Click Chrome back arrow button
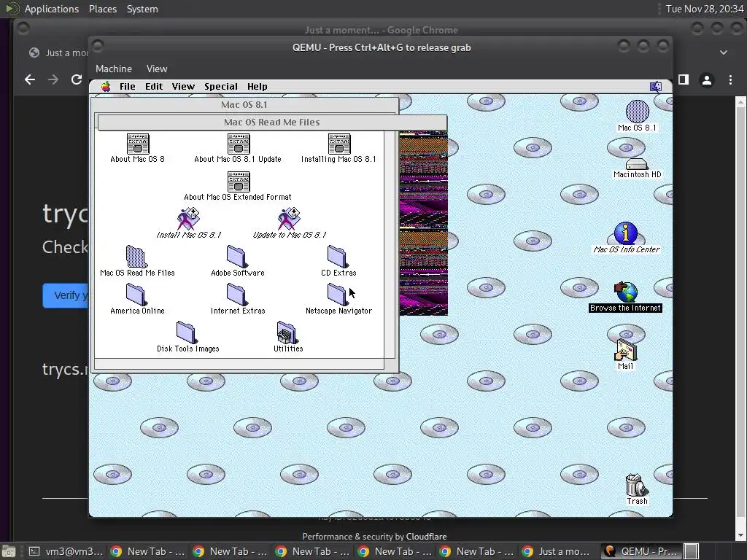Viewport: 747px width, 560px height. click(x=29, y=79)
